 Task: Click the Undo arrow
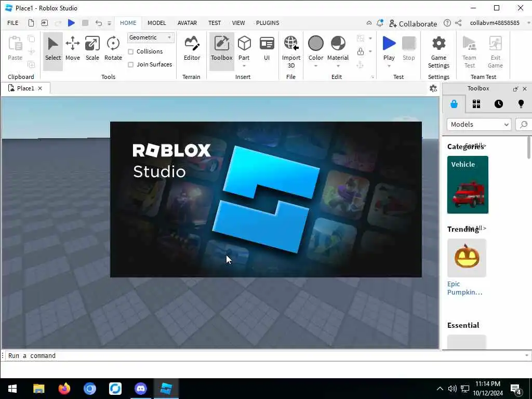[x=98, y=23]
